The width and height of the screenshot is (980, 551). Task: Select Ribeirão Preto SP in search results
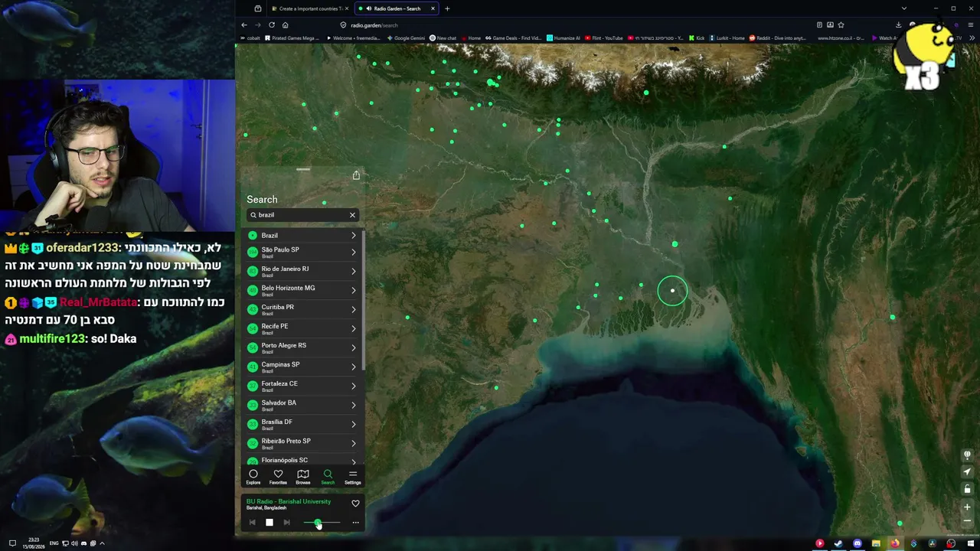[x=302, y=443]
